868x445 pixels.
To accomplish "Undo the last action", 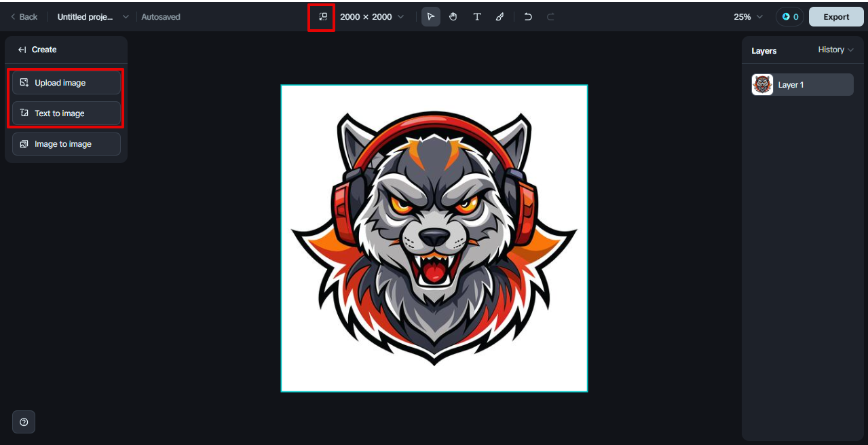I will (x=528, y=17).
